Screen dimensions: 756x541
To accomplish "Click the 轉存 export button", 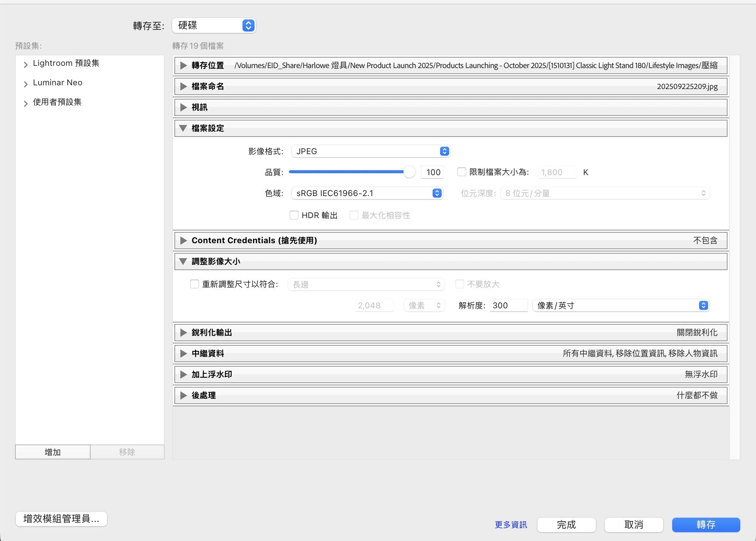I will [707, 525].
